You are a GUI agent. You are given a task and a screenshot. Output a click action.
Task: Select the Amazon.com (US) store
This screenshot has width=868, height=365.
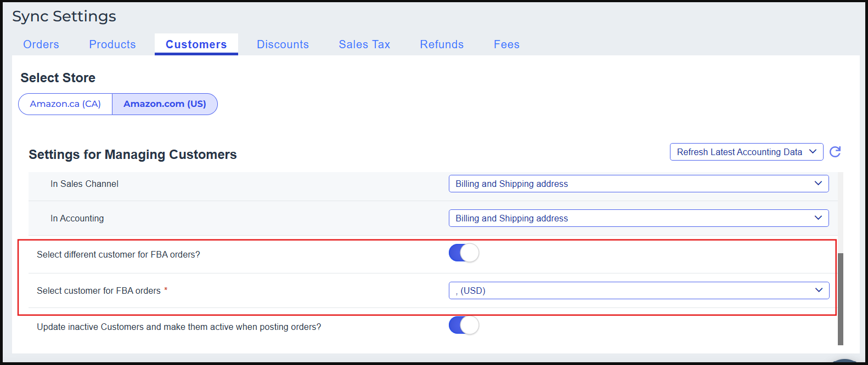point(165,104)
